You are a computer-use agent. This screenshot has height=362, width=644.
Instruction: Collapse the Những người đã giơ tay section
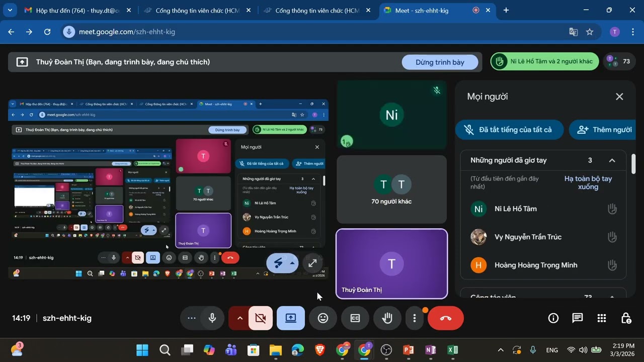[612, 160]
